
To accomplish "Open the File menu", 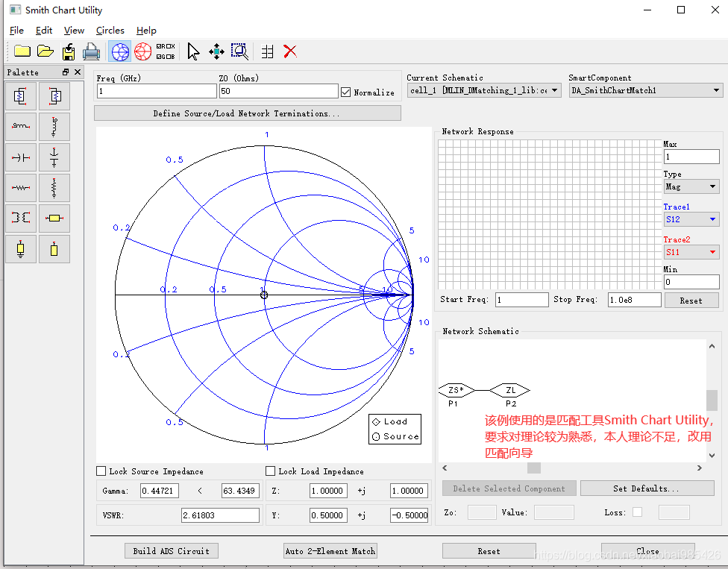I will pyautogui.click(x=16, y=30).
